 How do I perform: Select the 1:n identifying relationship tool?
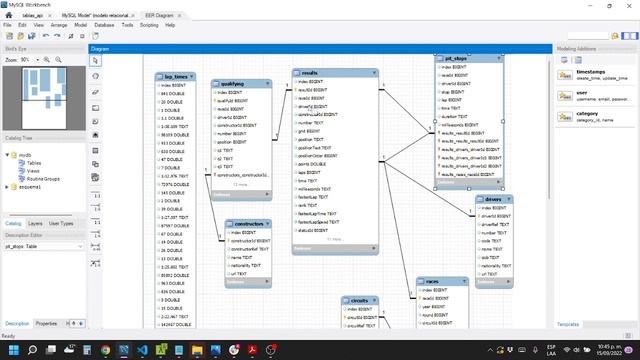[x=96, y=234]
